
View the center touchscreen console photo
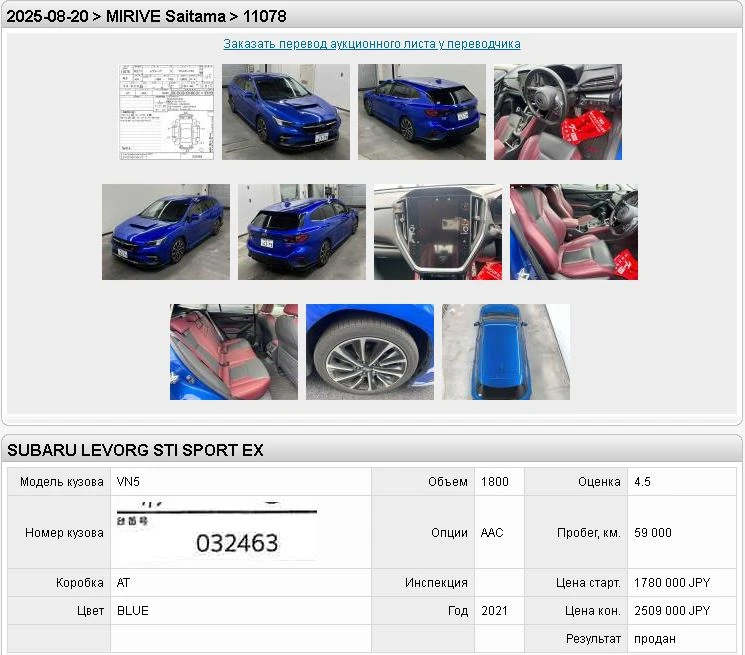(x=438, y=232)
